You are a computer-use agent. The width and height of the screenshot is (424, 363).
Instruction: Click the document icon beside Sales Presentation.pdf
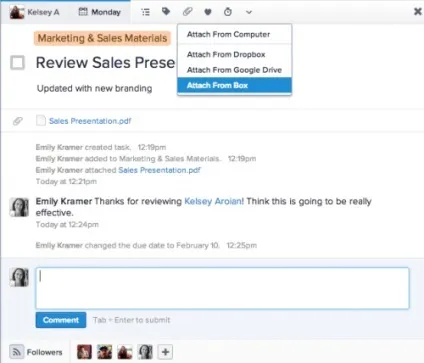click(41, 121)
